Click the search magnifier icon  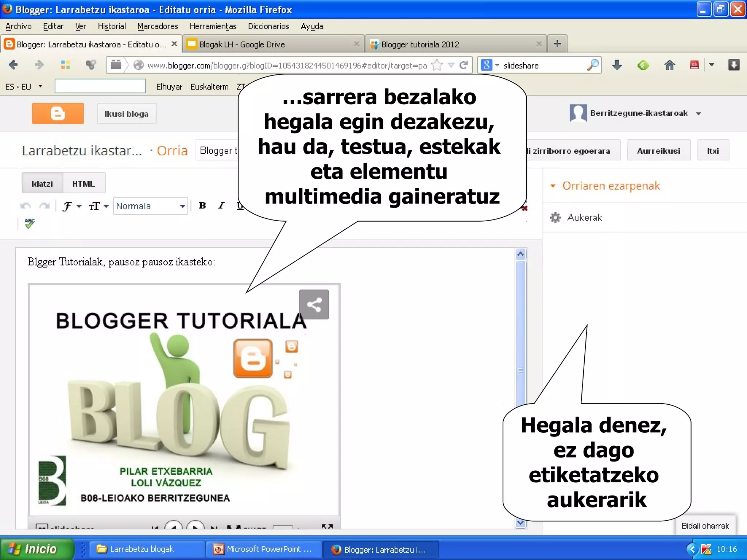[593, 65]
